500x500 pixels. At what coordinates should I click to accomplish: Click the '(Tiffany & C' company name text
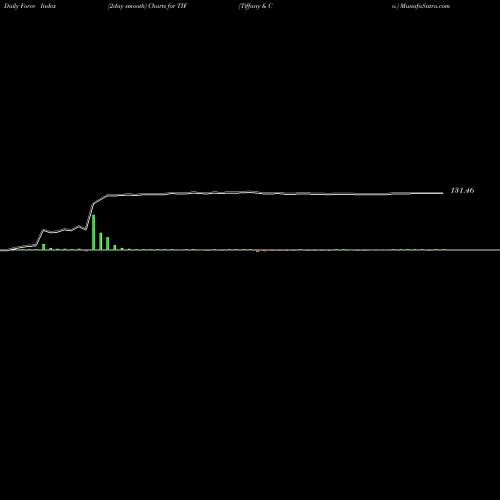pos(256,6)
